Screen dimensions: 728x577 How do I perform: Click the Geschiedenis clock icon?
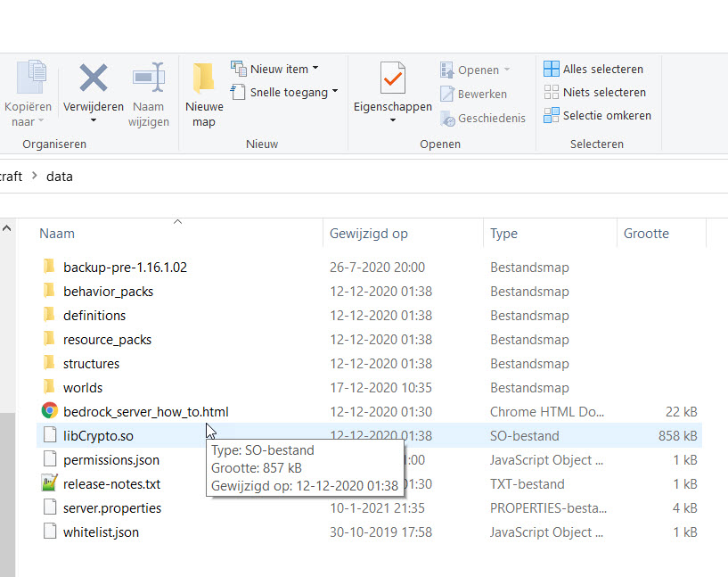[x=447, y=119]
